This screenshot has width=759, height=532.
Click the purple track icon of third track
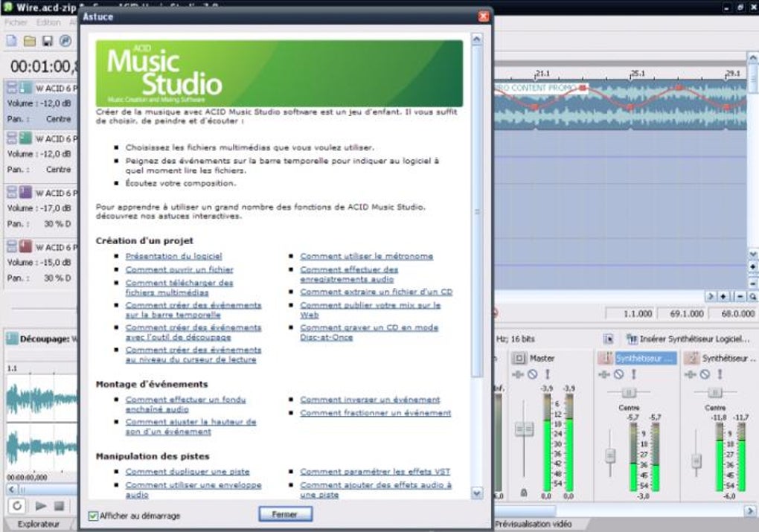coord(25,193)
